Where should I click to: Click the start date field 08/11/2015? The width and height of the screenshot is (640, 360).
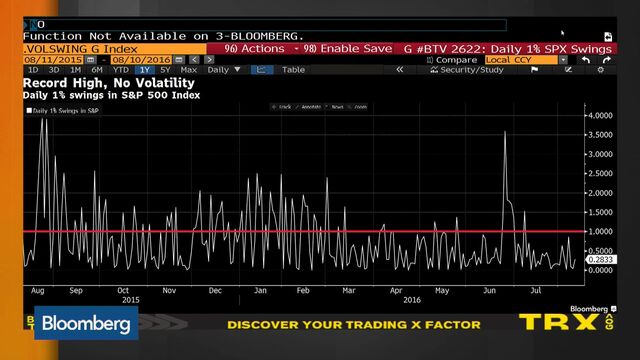click(53, 60)
